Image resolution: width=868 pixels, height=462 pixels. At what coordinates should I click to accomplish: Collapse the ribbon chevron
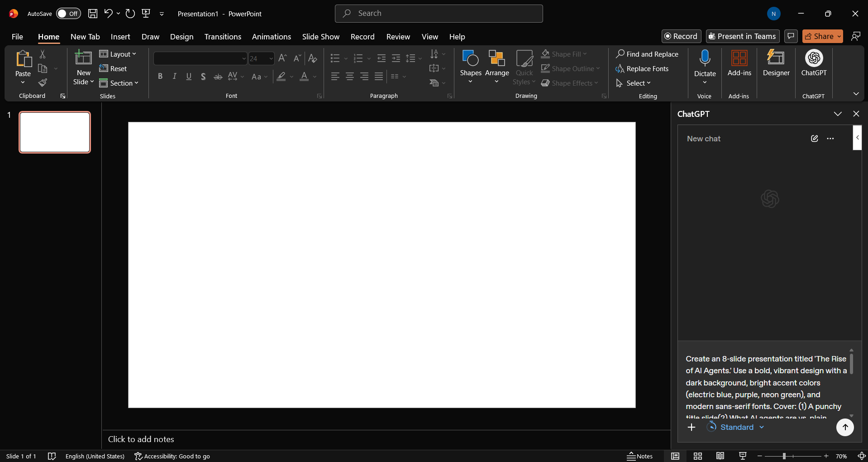856,94
